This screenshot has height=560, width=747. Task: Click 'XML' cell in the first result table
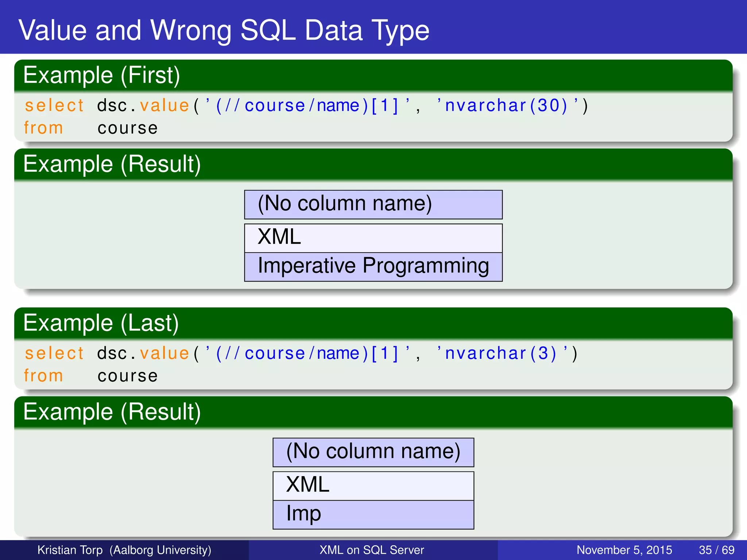(x=373, y=238)
